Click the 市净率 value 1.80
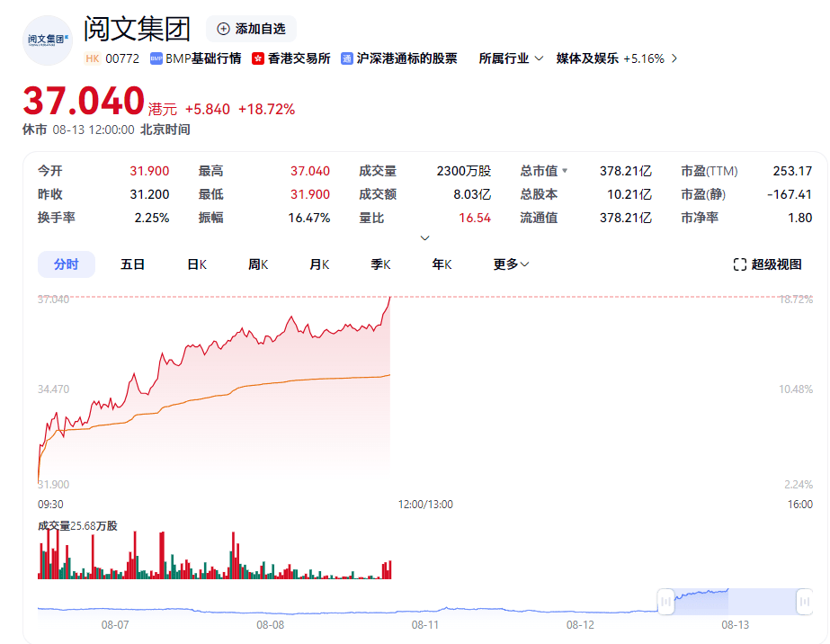 799,218
